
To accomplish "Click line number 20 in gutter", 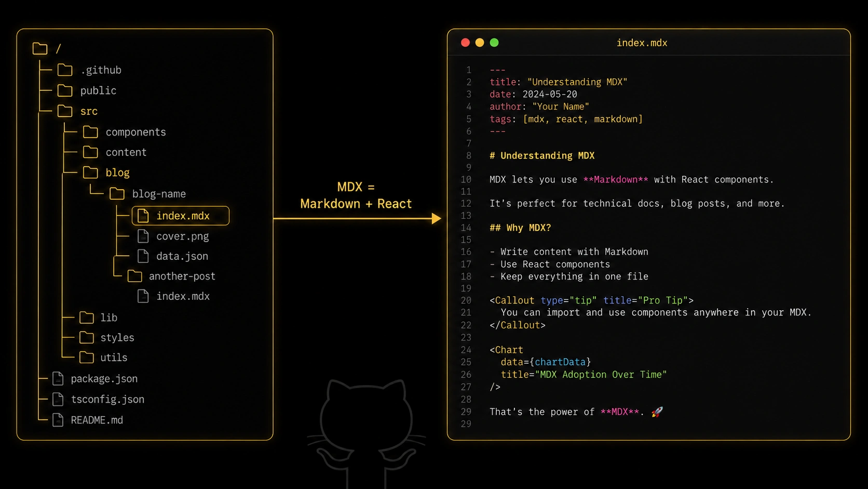I will (x=466, y=300).
